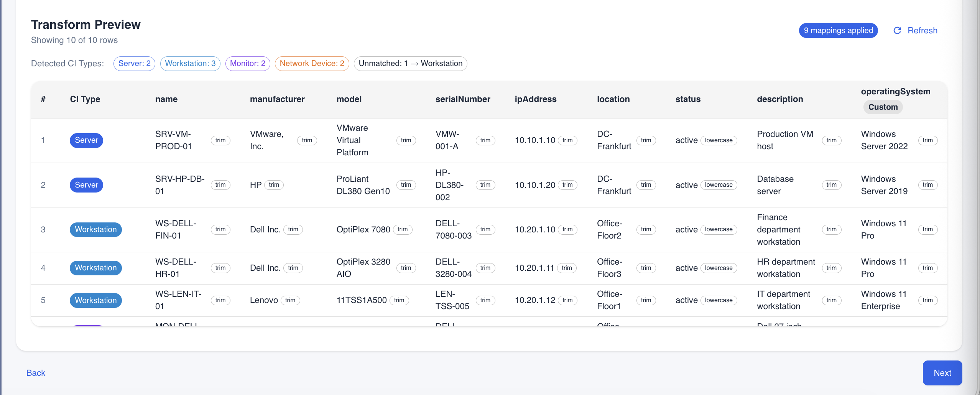Click the Server badge in row 1

[86, 140]
